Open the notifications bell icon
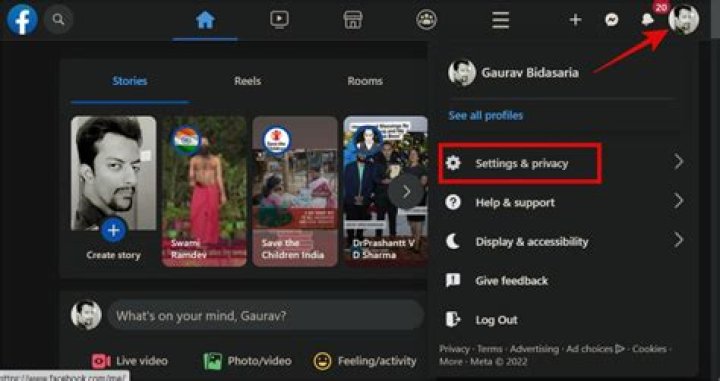Viewport: 720px width, 381px height. click(x=647, y=19)
